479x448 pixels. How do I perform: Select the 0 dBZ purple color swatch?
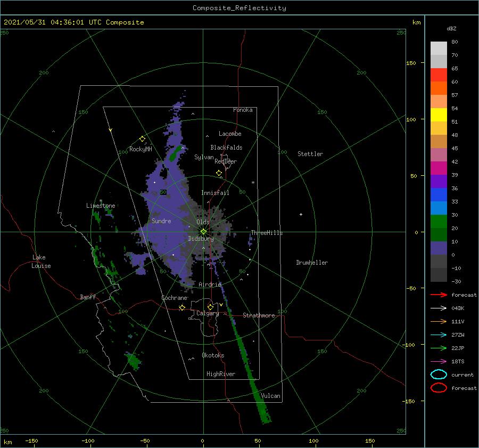pyautogui.click(x=439, y=248)
